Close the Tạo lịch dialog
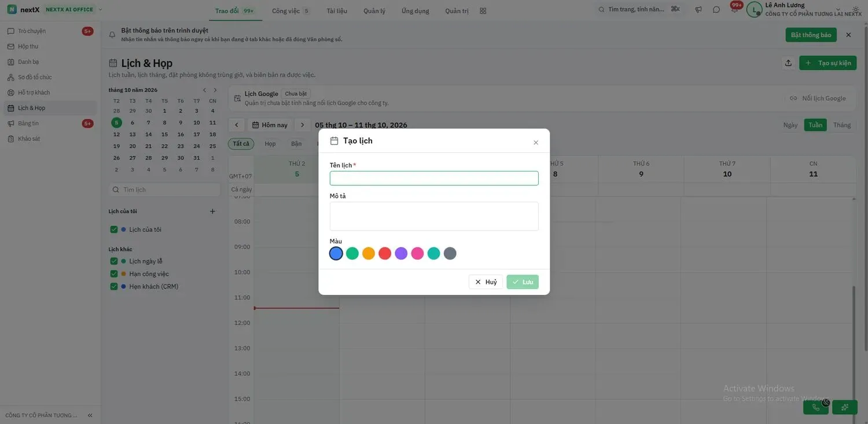The width and height of the screenshot is (868, 424). click(536, 142)
